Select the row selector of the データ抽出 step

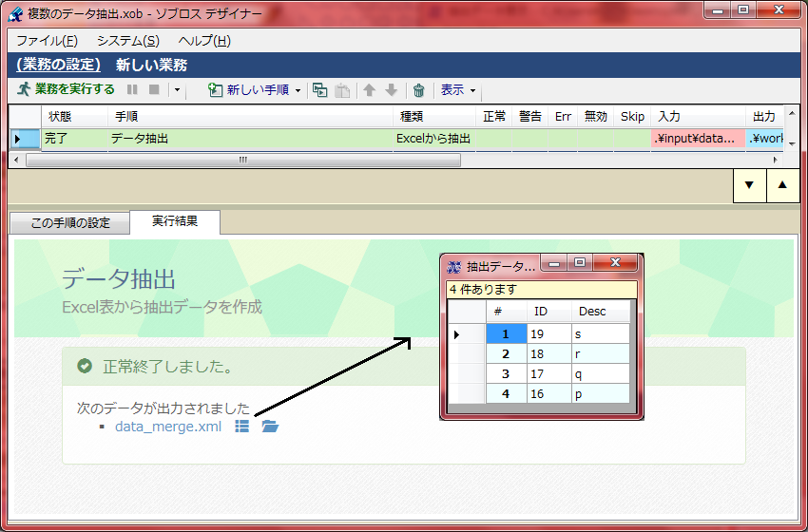tap(26, 139)
